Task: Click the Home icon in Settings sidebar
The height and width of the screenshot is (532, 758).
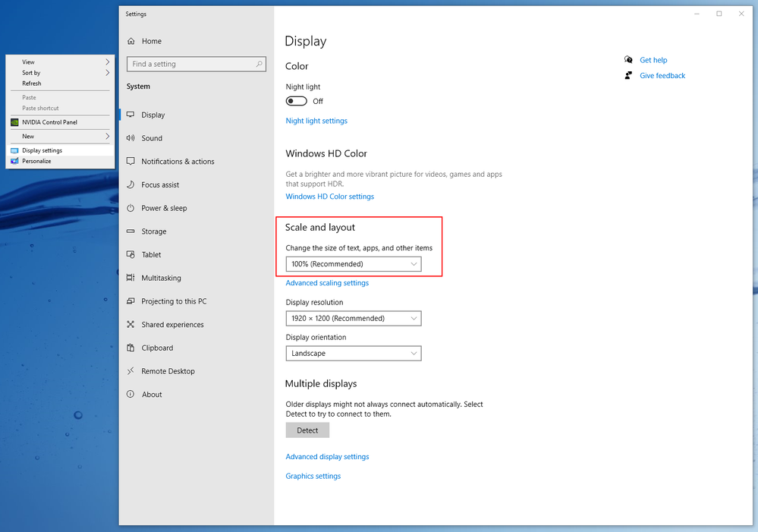Action: pyautogui.click(x=131, y=41)
